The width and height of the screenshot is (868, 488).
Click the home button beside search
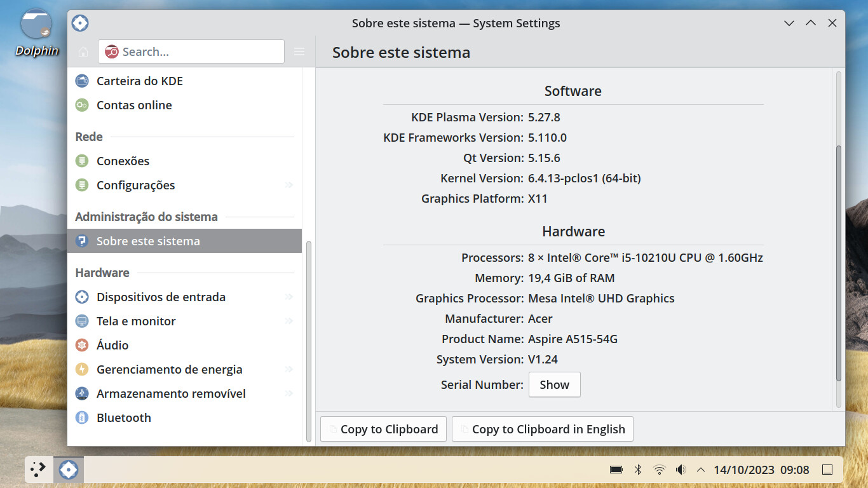[x=83, y=52]
